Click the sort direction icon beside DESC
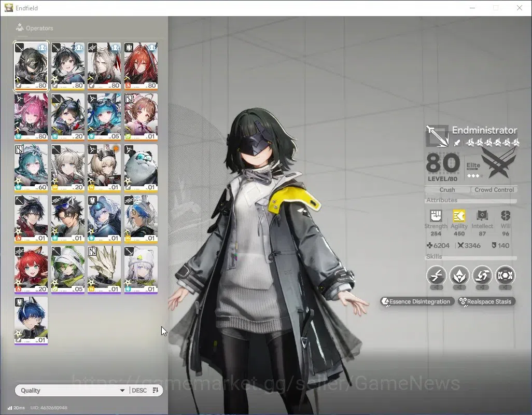The height and width of the screenshot is (415, 532). (x=156, y=390)
